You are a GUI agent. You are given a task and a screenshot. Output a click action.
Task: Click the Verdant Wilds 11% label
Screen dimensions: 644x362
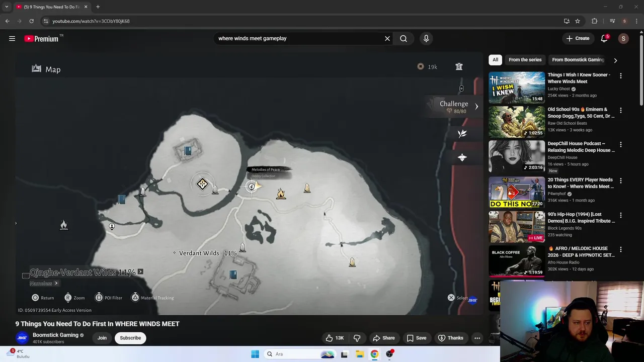(x=208, y=253)
